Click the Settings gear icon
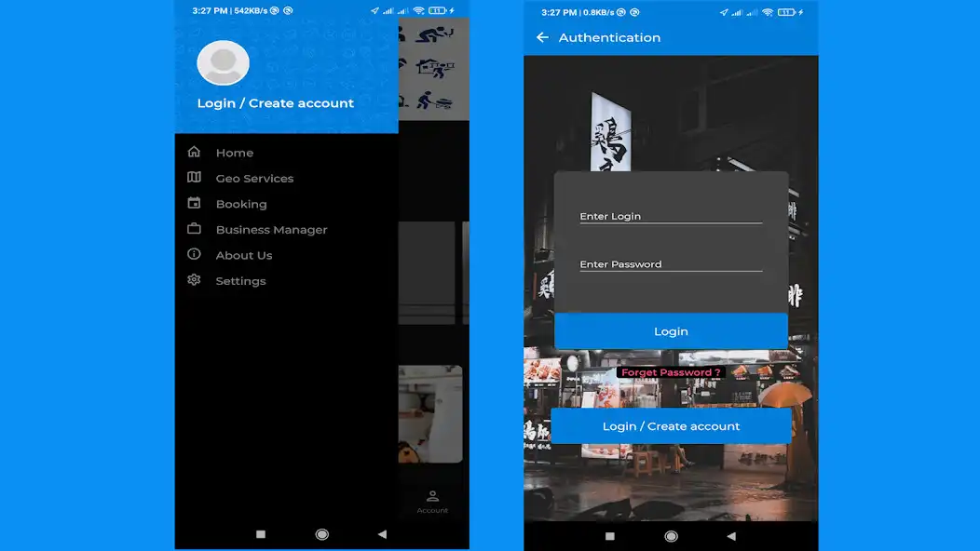This screenshot has height=551, width=980. tap(194, 280)
